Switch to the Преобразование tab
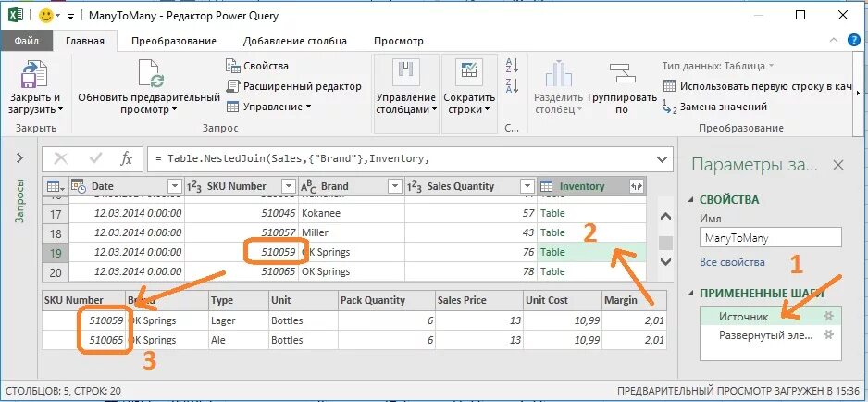This screenshot has width=868, height=402. point(174,41)
